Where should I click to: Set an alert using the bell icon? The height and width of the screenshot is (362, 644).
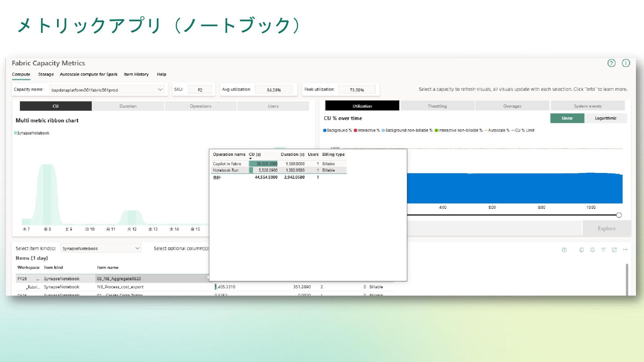[x=592, y=250]
